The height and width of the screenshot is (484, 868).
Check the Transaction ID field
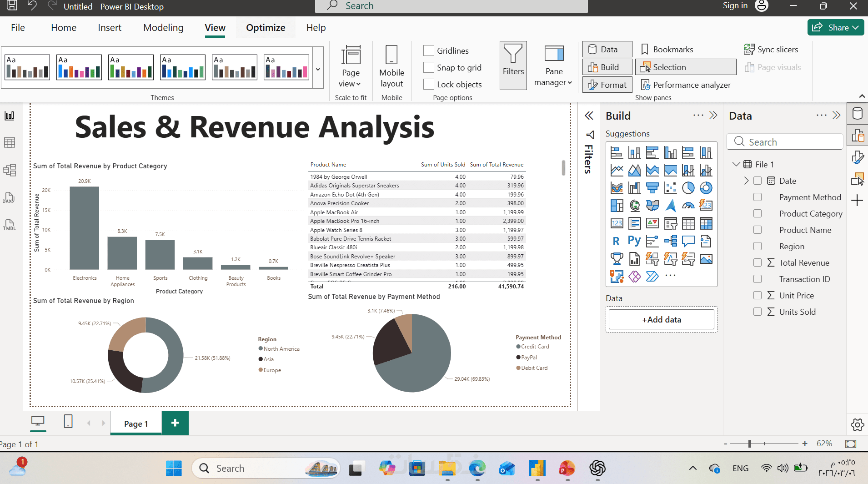[x=758, y=279]
